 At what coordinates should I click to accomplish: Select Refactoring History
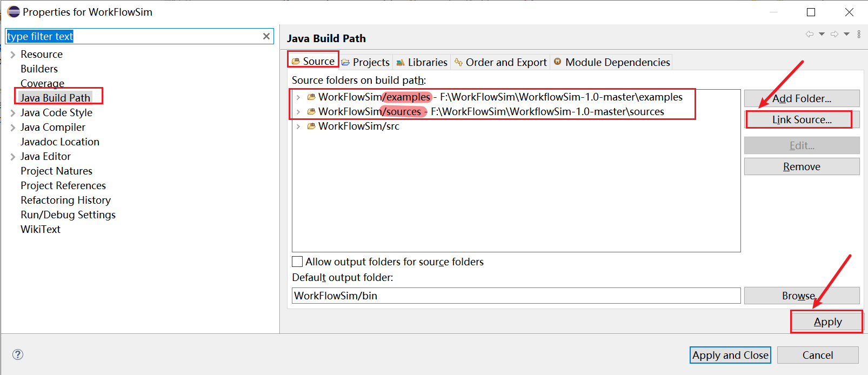(65, 200)
